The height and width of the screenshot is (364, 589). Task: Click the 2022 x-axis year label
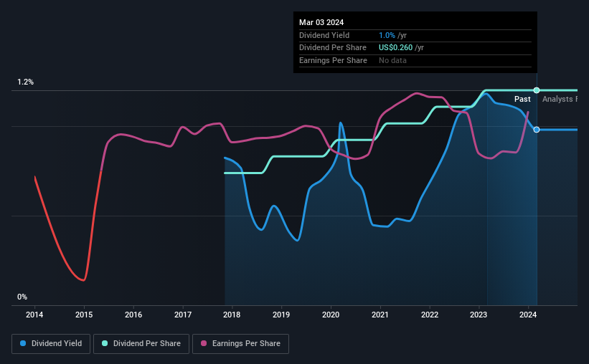[430, 315]
